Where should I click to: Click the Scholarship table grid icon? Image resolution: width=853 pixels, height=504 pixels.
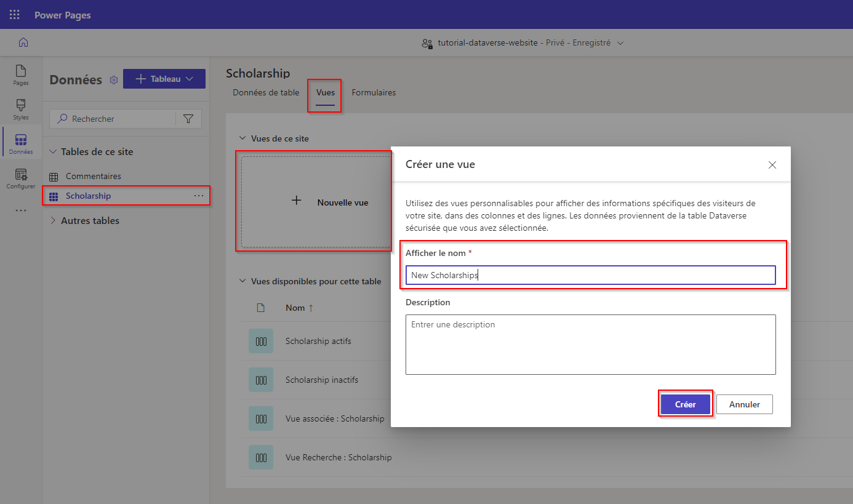54,196
